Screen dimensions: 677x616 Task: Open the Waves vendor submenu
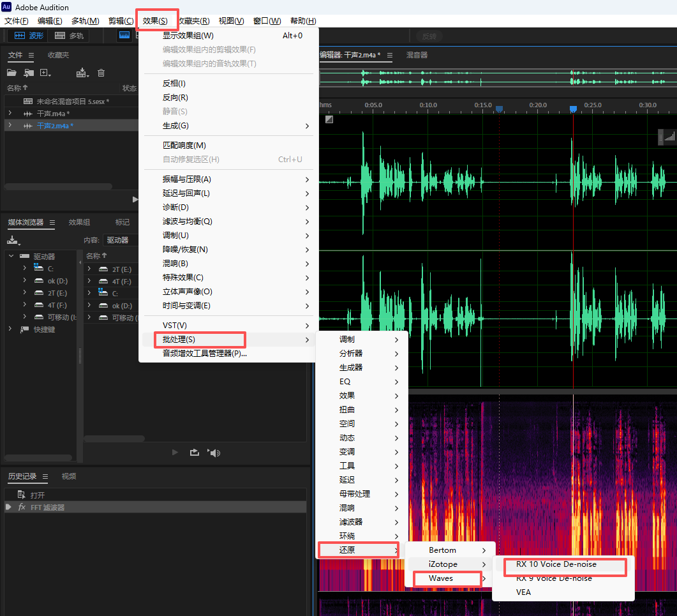tap(449, 578)
